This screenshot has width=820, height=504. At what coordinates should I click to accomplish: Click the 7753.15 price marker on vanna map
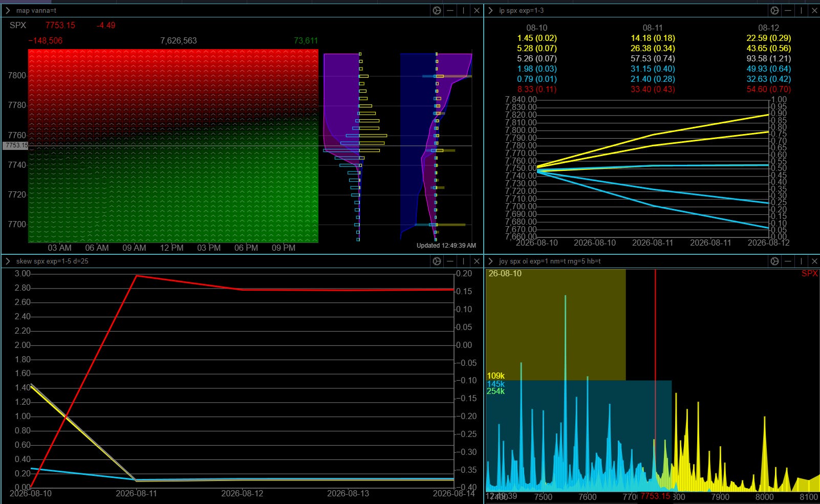tap(16, 145)
